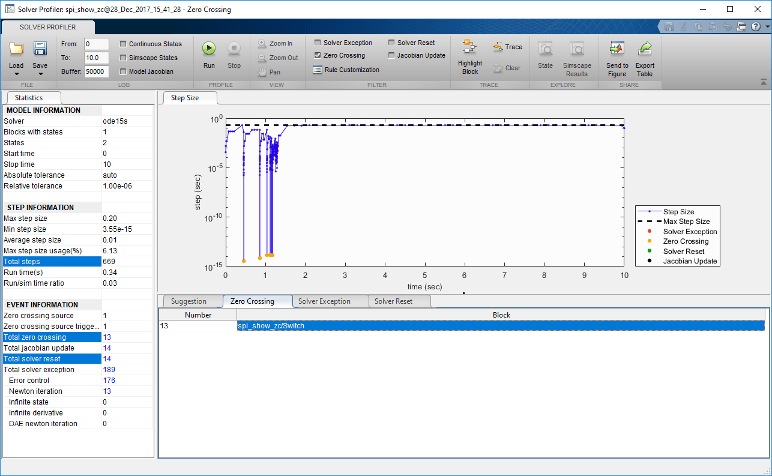Toggle the Solver Exception filter checkbox

[317, 43]
